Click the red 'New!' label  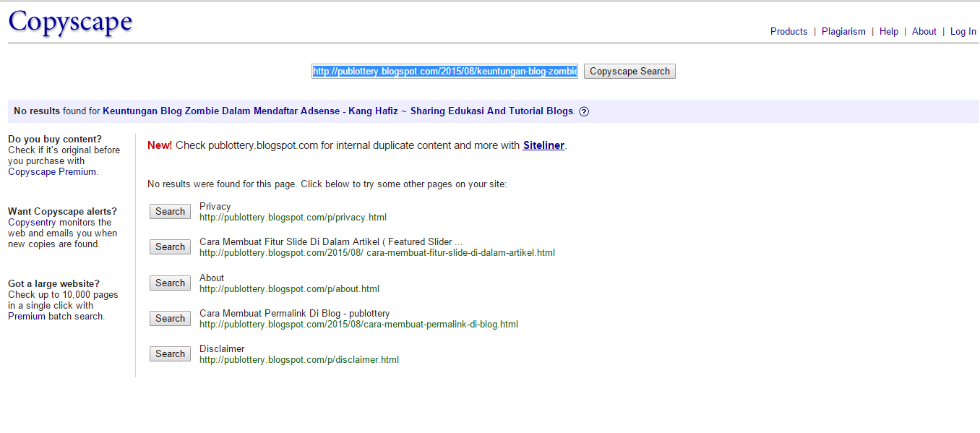160,145
